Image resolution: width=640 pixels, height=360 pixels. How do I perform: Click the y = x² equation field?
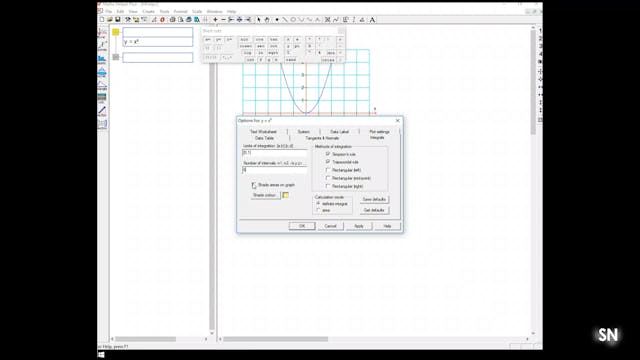(158, 42)
